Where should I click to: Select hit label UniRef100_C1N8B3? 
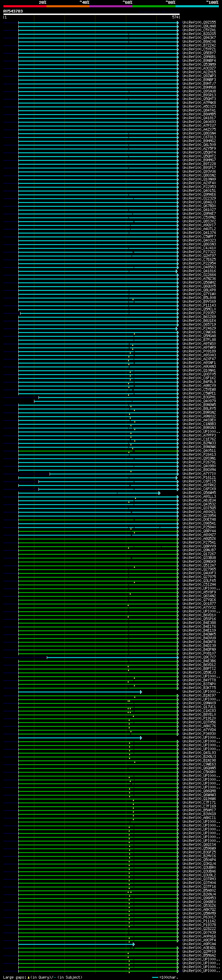[x=199, y=424]
